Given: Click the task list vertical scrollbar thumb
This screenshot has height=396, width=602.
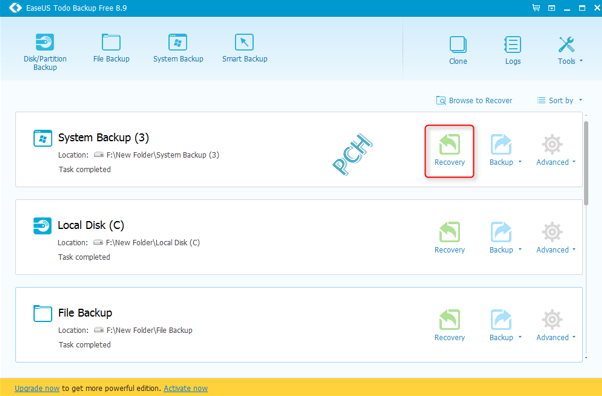Looking at the screenshot, I should [x=586, y=163].
